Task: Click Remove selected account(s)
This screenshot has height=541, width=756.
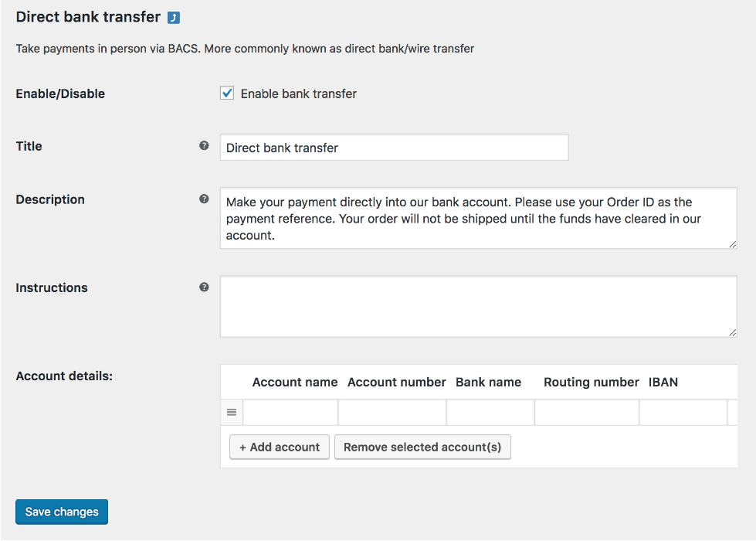Action: (x=422, y=447)
